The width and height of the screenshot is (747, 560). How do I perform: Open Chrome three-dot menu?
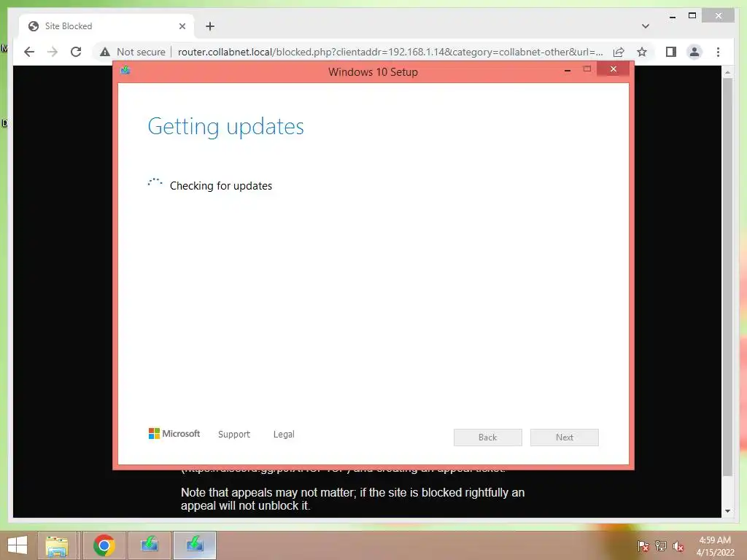coord(718,52)
